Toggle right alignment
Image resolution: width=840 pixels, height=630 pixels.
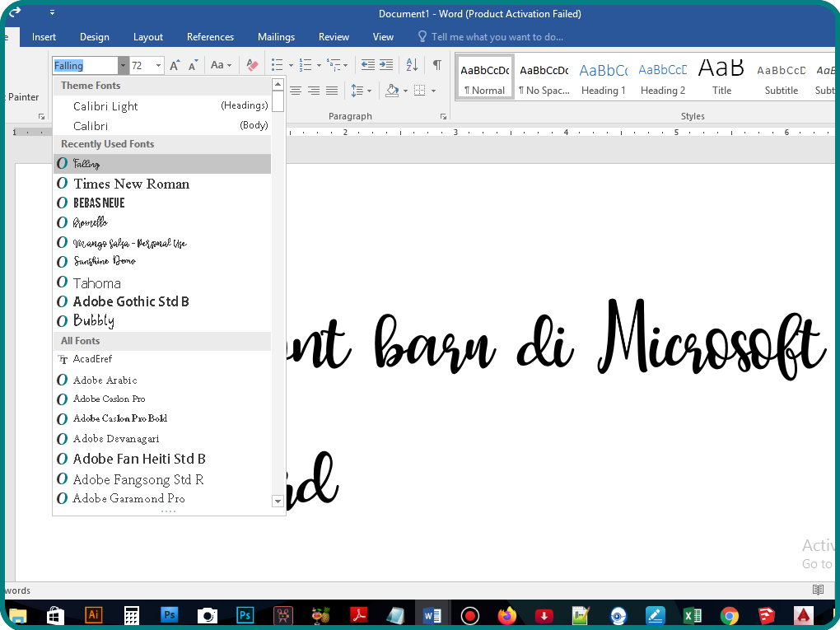[314, 91]
